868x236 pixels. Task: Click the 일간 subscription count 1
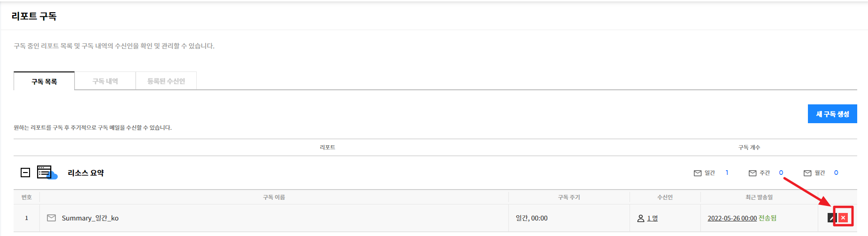[727, 173]
